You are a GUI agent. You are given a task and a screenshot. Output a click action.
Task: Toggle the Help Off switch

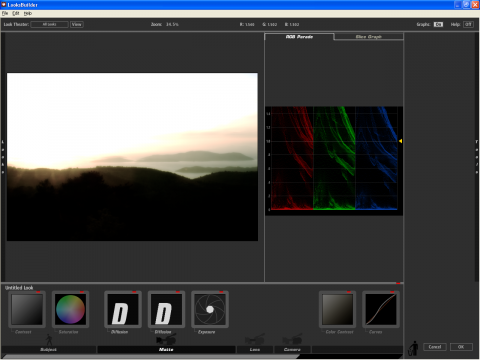[x=468, y=24]
